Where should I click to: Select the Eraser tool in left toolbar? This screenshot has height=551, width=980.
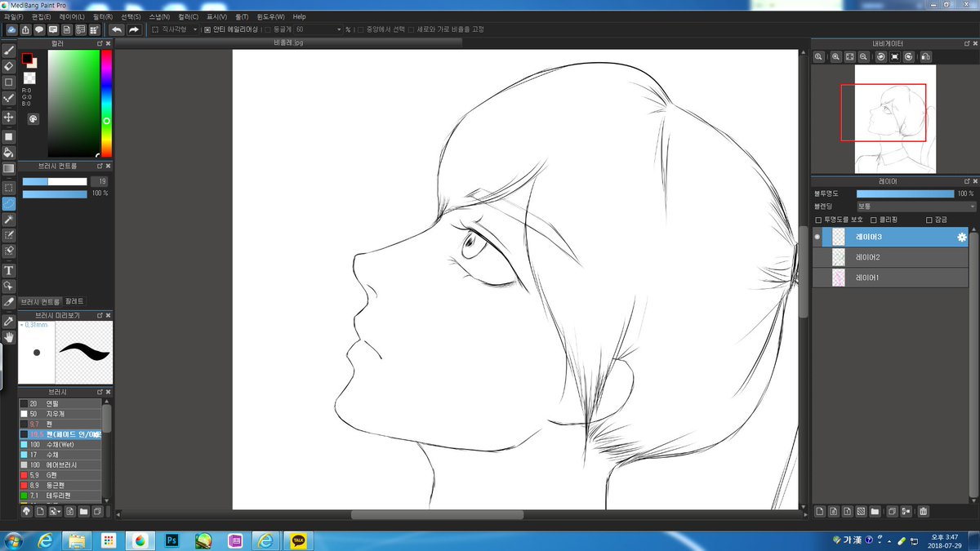pyautogui.click(x=9, y=66)
